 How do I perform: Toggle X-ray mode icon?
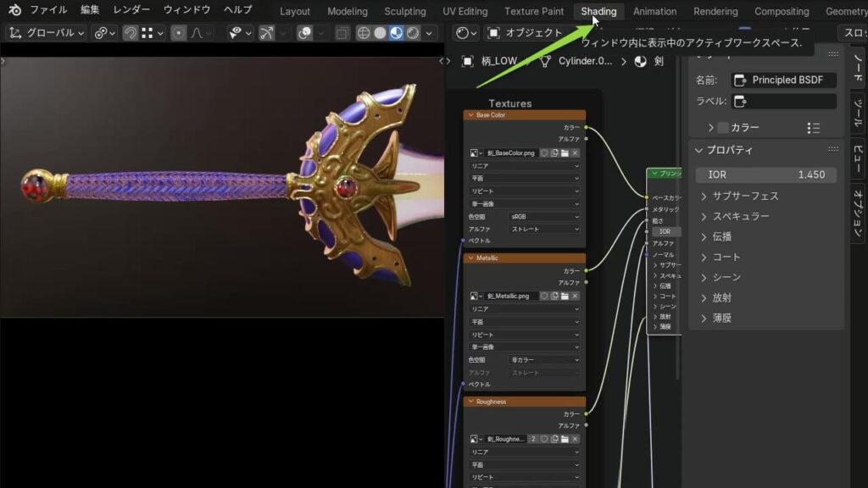pyautogui.click(x=342, y=33)
